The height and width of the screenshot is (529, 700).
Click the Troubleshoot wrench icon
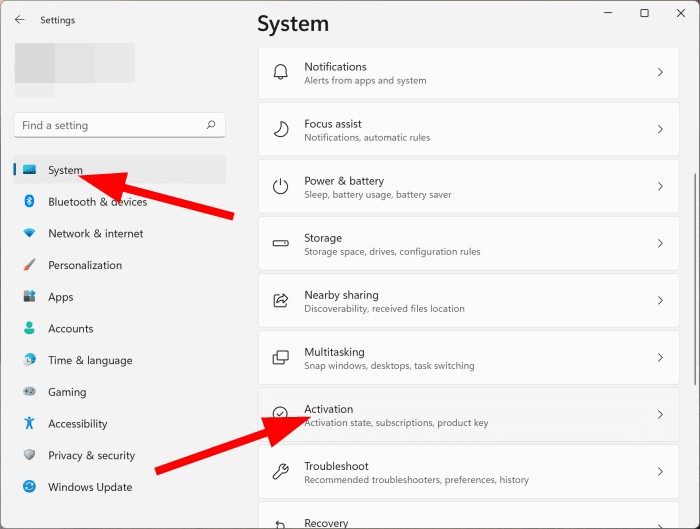click(281, 471)
